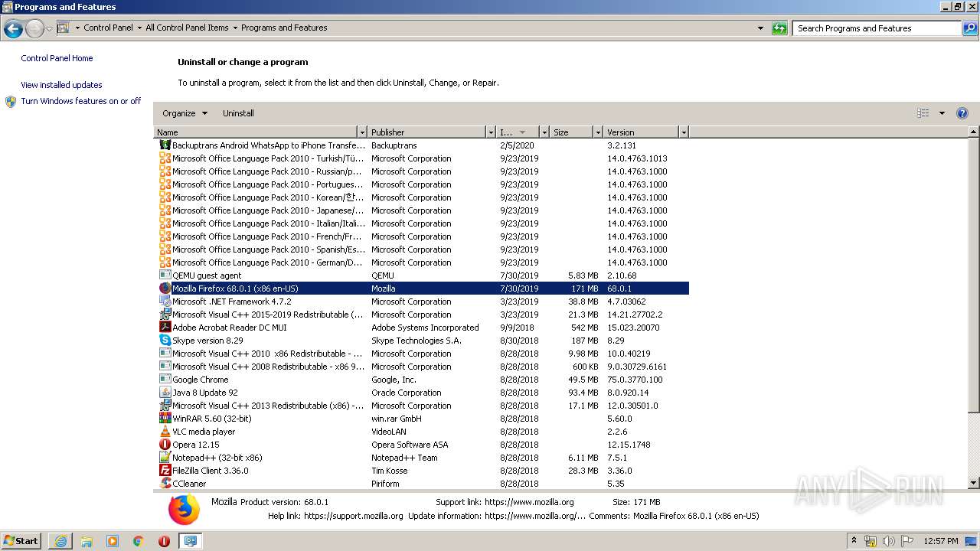Sort by the Publisher column header
The image size is (980, 551).
click(x=426, y=132)
